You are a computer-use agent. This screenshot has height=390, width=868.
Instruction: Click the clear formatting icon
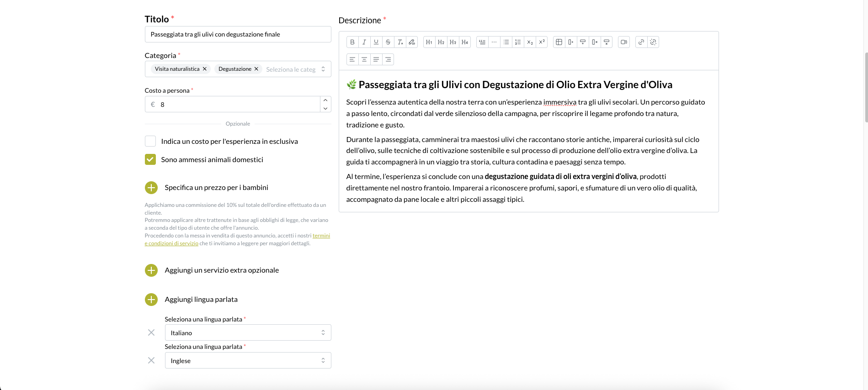pos(400,42)
